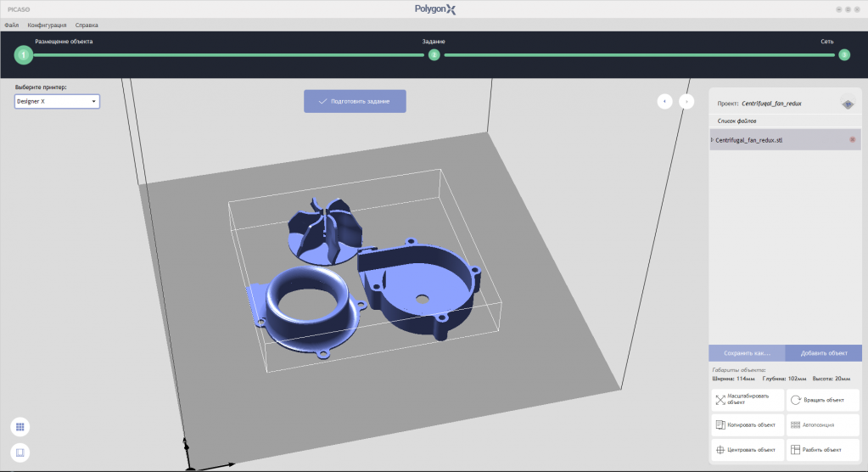Open the Файл menu
Screen dimensions: 868x472
coord(11,25)
